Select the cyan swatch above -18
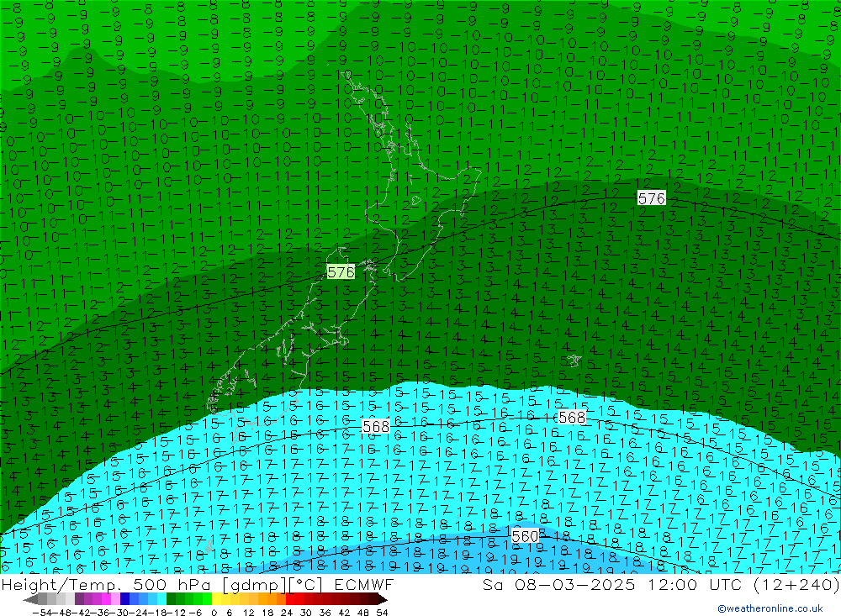Viewport: 841px width, 616px height. tap(161, 599)
